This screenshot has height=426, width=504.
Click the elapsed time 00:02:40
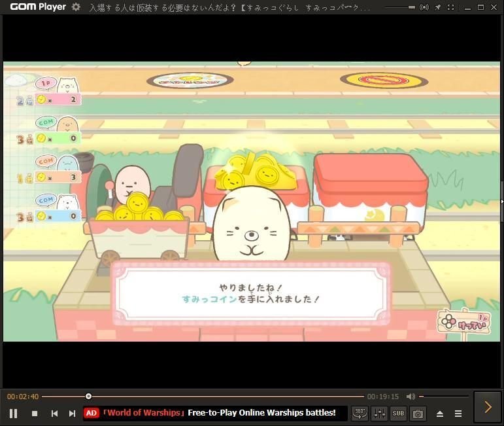pyautogui.click(x=23, y=397)
